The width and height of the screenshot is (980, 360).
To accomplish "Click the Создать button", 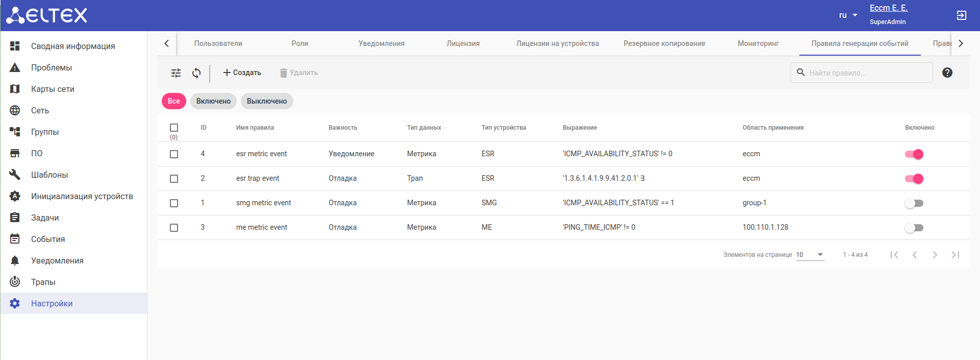I will [242, 73].
